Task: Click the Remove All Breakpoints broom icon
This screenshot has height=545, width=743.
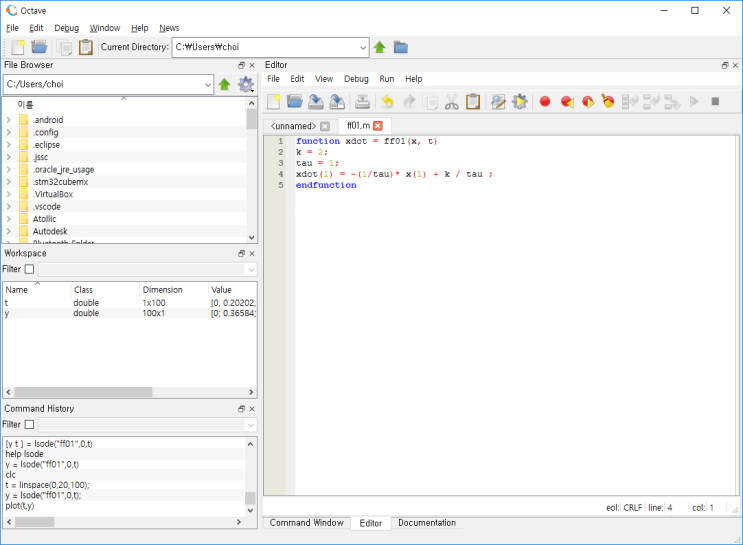Action: (x=608, y=101)
